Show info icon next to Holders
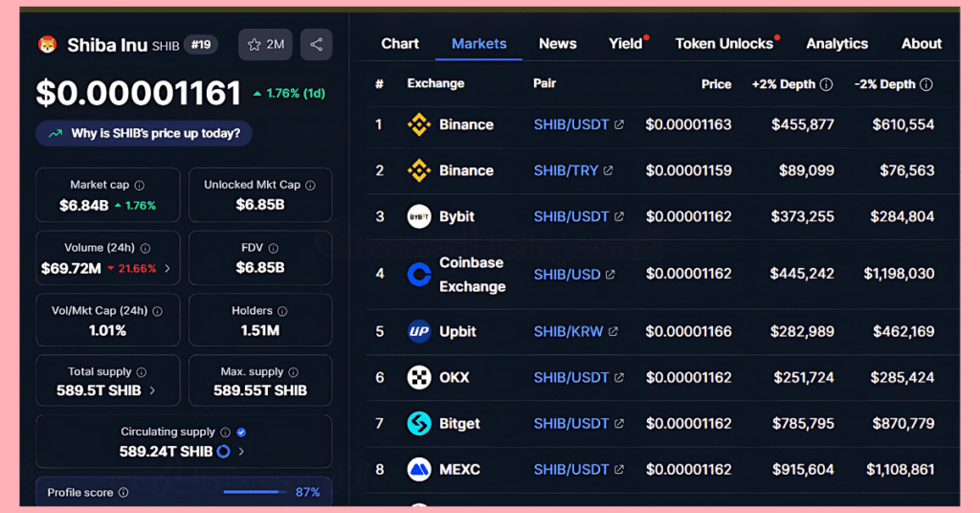This screenshot has width=980, height=513. 282,311
